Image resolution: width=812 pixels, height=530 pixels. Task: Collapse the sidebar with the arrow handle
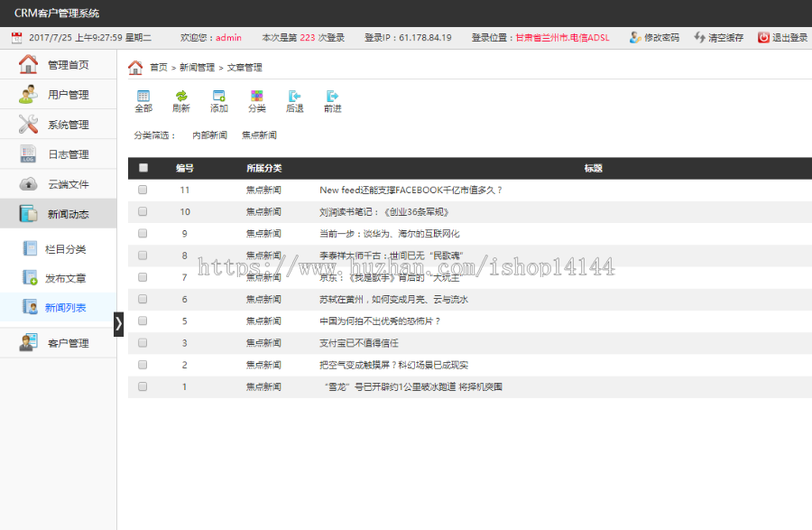coord(118,324)
